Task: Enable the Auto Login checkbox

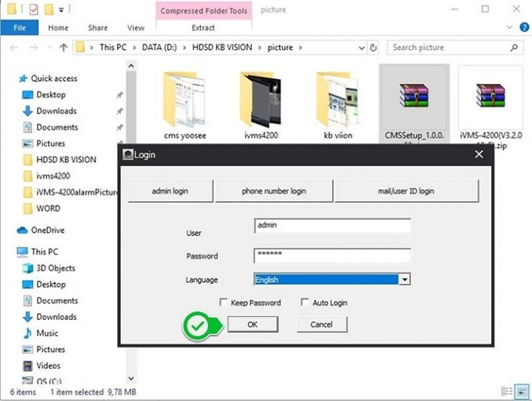Action: pyautogui.click(x=304, y=302)
